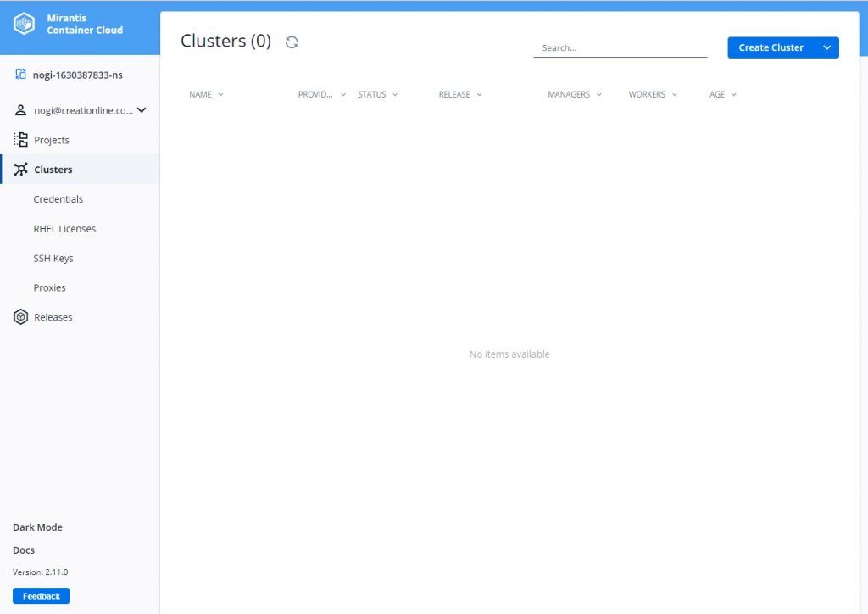Click the Clusters (0) heading
This screenshot has width=868, height=614.
click(225, 41)
